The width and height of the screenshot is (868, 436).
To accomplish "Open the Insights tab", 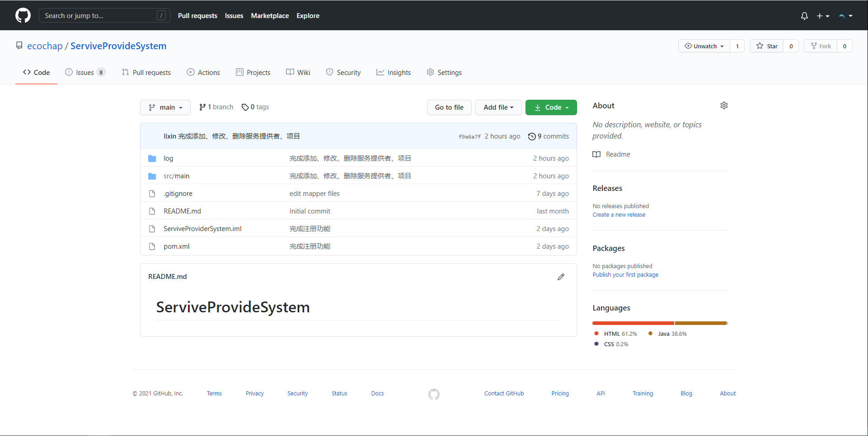I will pyautogui.click(x=394, y=73).
